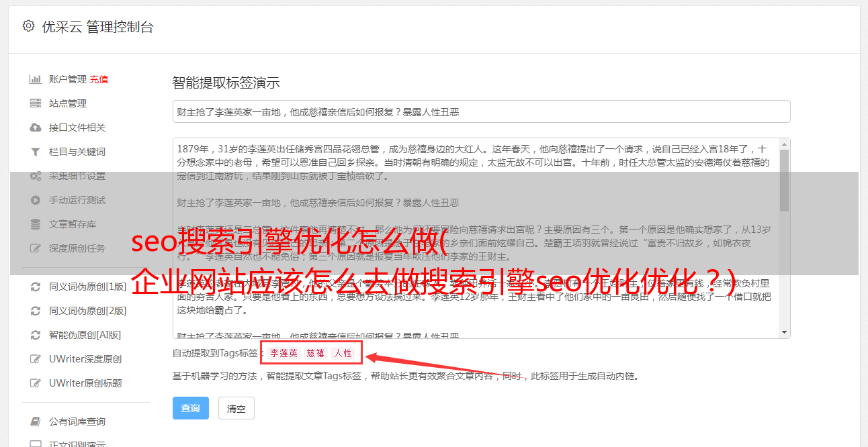Screen dimensions: 868x447
Task: Click the 慈禧 extracted tag
Action: (316, 353)
